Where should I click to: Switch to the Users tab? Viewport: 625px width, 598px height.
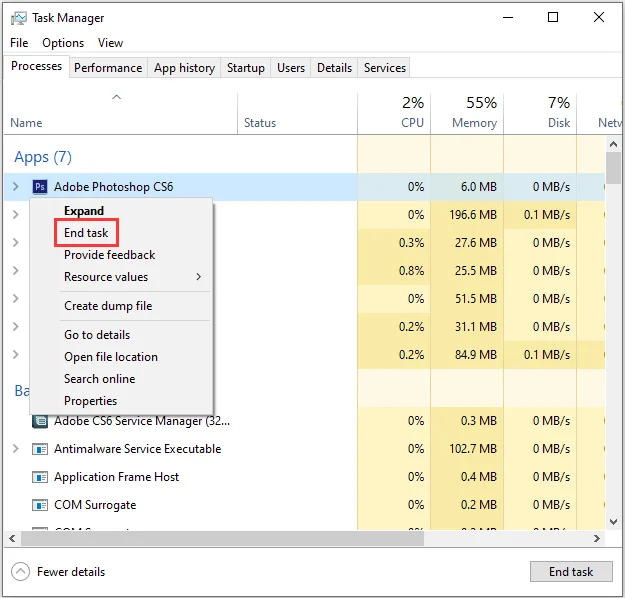point(291,68)
